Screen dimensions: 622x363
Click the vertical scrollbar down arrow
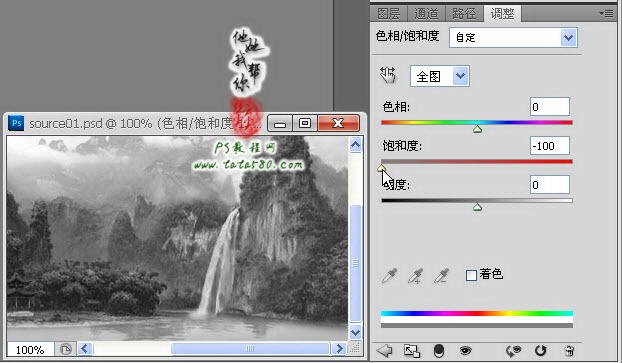pos(355,332)
